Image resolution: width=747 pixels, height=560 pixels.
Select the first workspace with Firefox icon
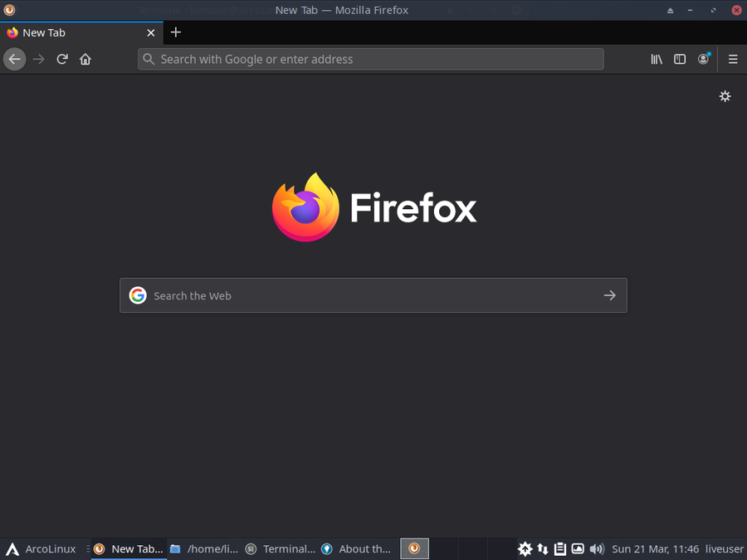click(414, 548)
